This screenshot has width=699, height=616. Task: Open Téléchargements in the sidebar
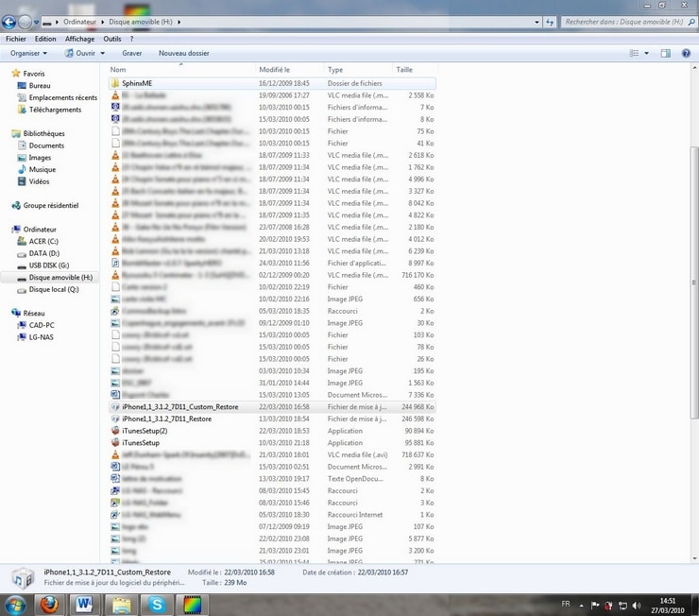pyautogui.click(x=55, y=110)
